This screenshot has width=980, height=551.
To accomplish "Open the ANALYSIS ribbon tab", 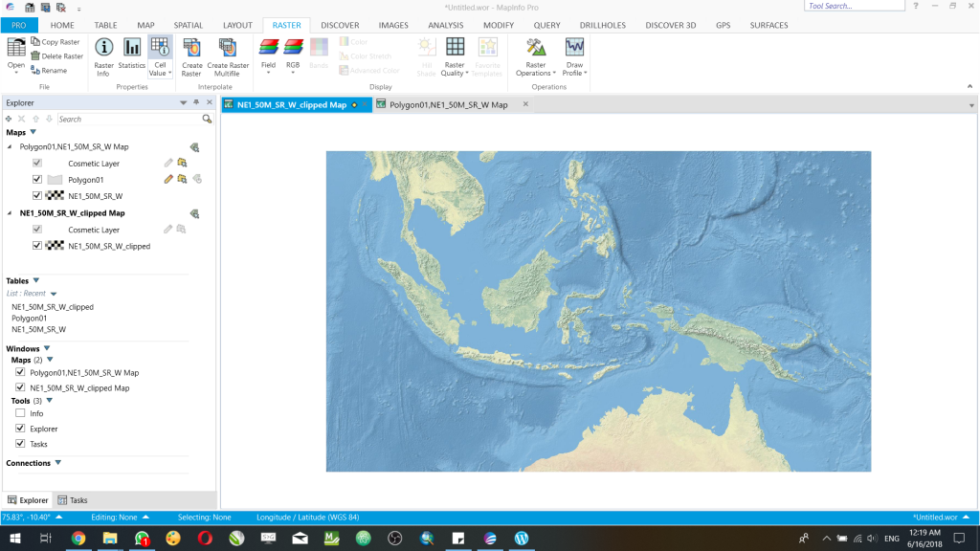I will [x=444, y=25].
